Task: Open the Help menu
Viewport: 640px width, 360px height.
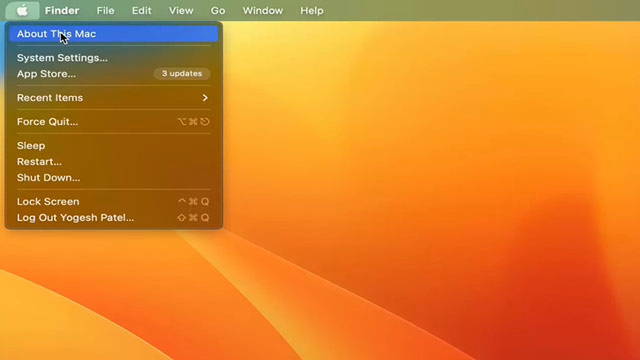Action: pos(312,11)
